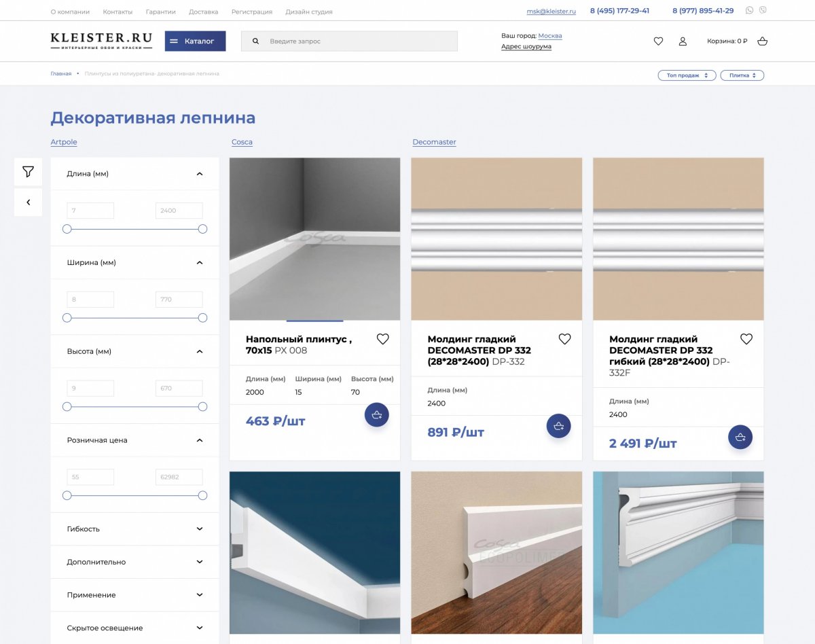Focus Длина minimum value field 7
Screen dimensions: 815x644
[x=90, y=211]
